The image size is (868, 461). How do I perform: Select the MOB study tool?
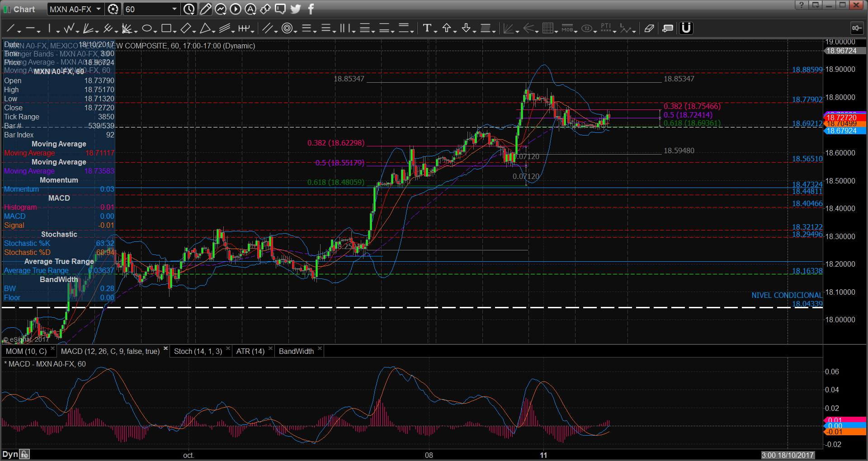(x=567, y=28)
